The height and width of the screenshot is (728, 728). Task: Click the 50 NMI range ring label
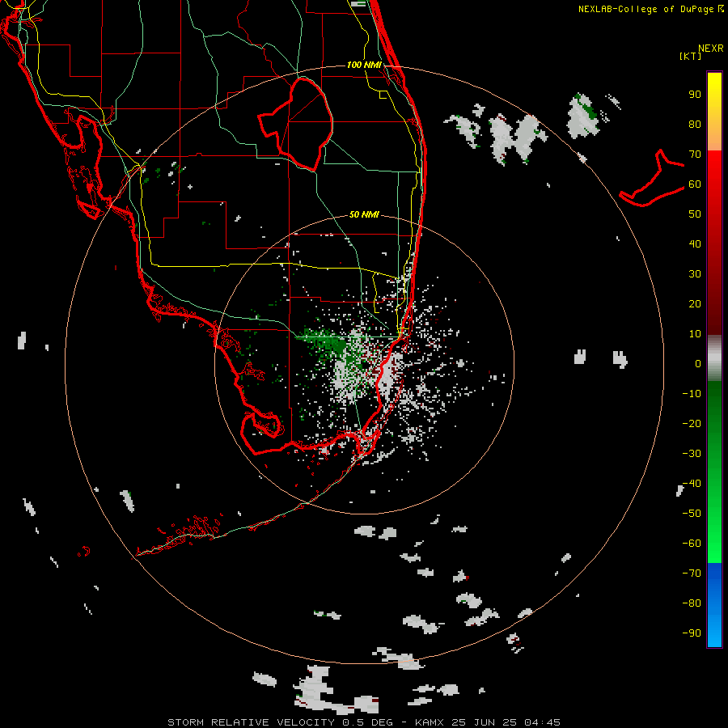[364, 214]
